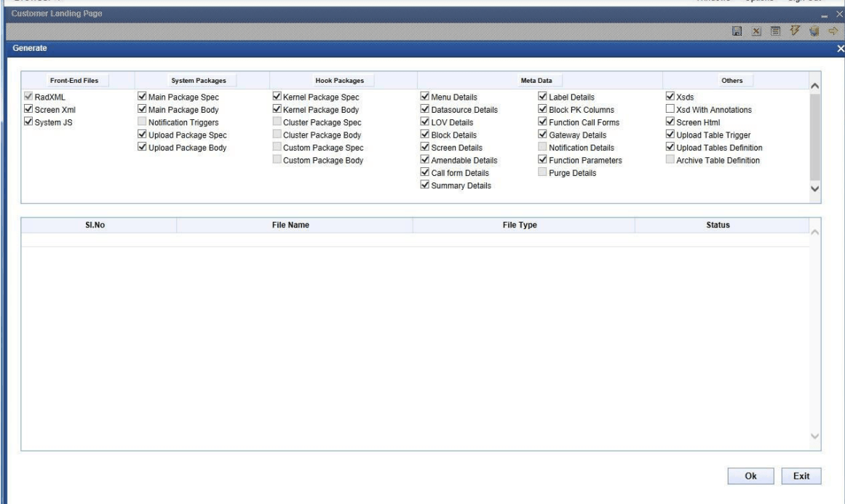Viewport: 845px width, 504px height.
Task: Click options panel scrollbar down arrow
Action: point(815,188)
